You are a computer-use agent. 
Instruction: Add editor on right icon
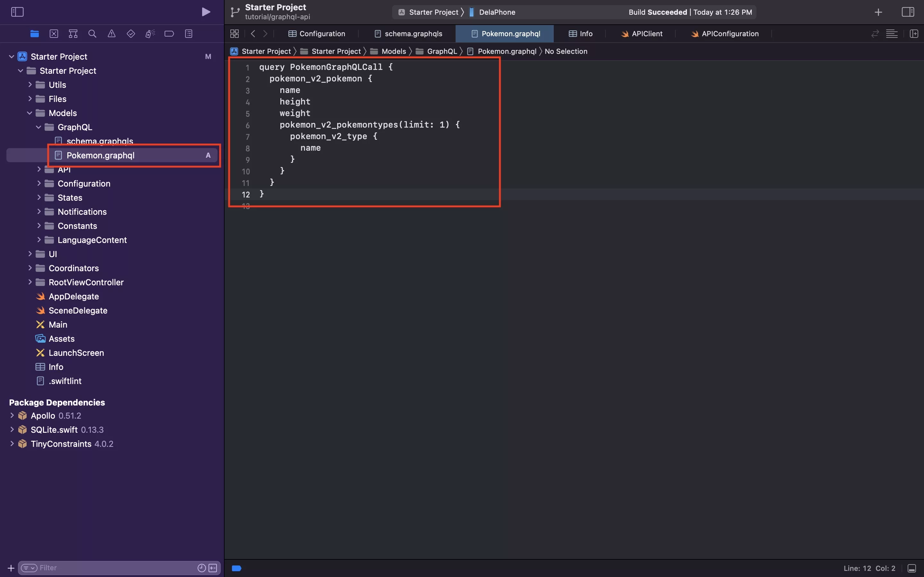click(x=914, y=34)
